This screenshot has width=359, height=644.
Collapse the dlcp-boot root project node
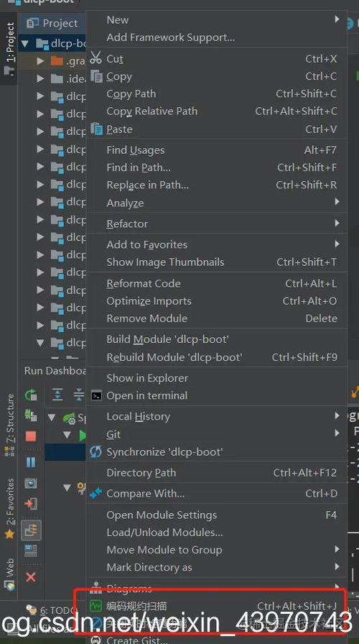25,43
